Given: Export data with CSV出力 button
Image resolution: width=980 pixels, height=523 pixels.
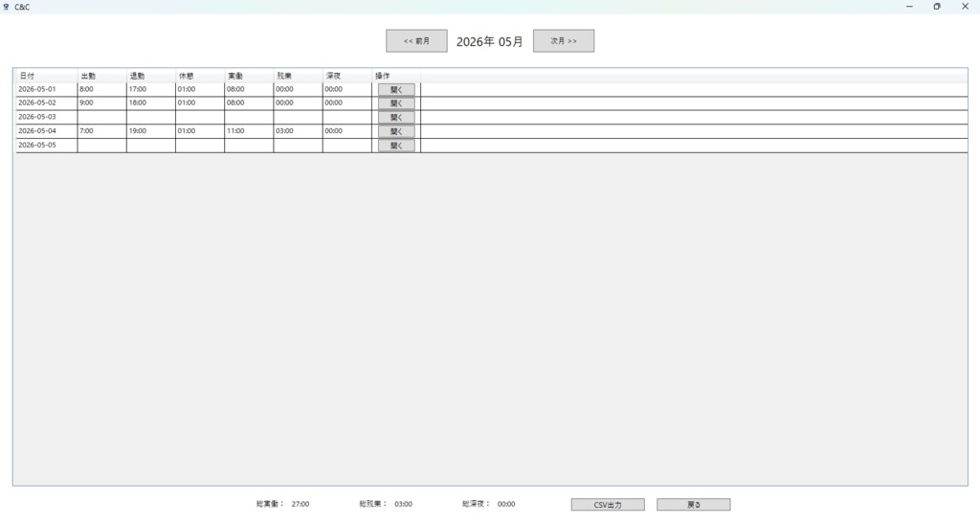Looking at the screenshot, I should pos(608,504).
